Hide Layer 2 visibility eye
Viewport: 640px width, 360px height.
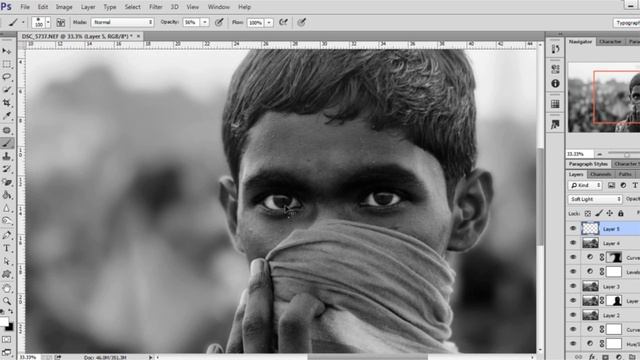(573, 315)
